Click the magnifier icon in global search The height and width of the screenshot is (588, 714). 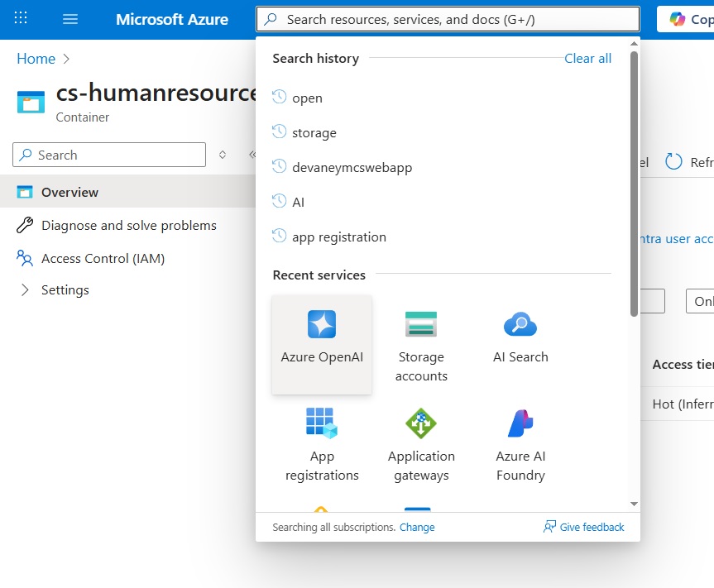tap(271, 19)
